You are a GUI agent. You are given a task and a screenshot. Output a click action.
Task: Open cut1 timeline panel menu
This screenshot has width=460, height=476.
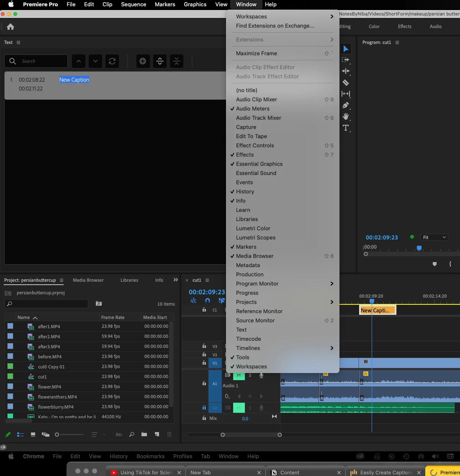pos(207,280)
